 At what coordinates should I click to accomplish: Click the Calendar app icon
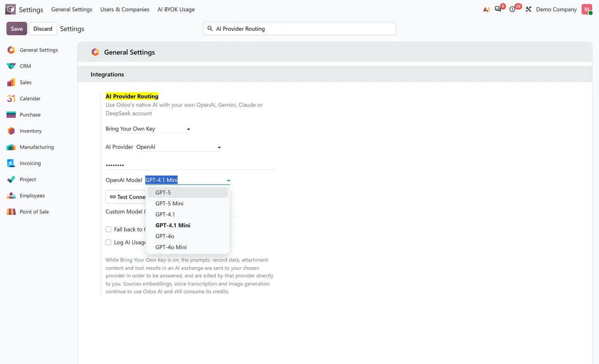point(11,98)
